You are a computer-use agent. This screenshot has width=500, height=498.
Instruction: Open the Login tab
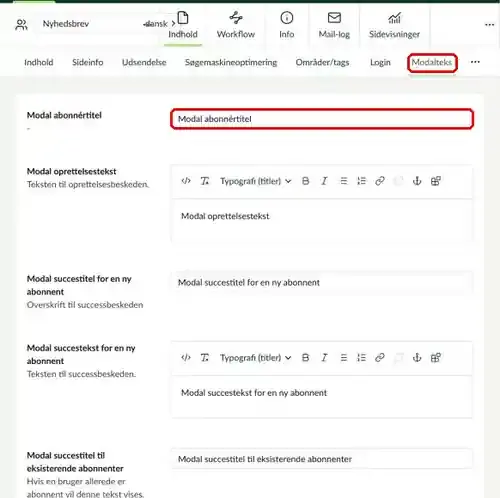pos(380,62)
